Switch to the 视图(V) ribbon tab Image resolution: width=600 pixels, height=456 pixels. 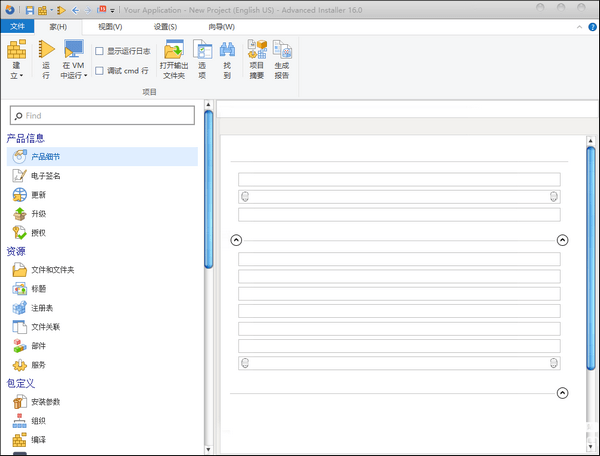(x=110, y=26)
